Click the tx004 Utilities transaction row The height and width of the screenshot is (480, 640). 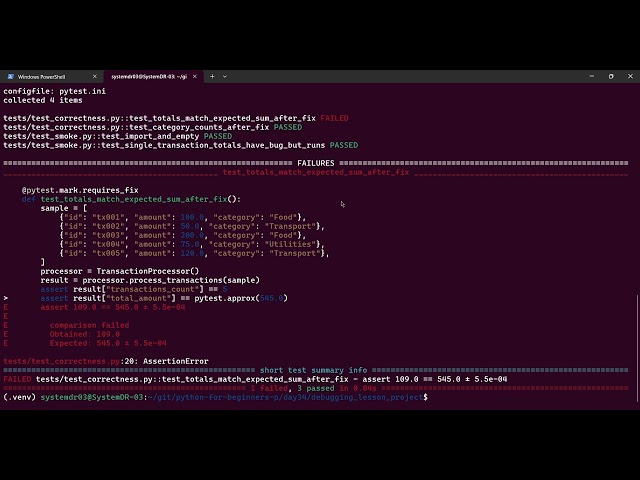tap(192, 244)
